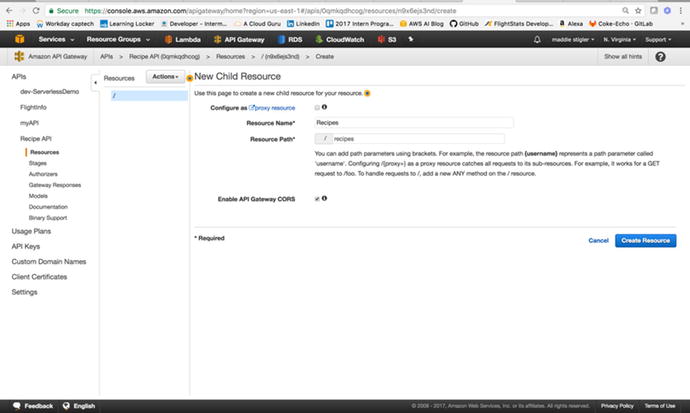Open Binary Support in the sidebar
690x413 pixels.
coord(48,218)
